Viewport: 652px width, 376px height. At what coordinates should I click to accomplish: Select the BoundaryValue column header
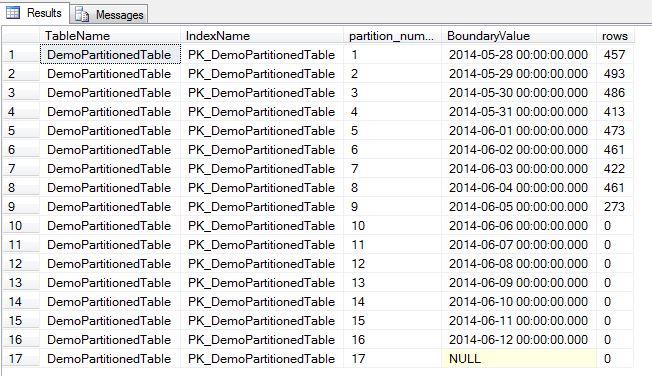point(519,36)
